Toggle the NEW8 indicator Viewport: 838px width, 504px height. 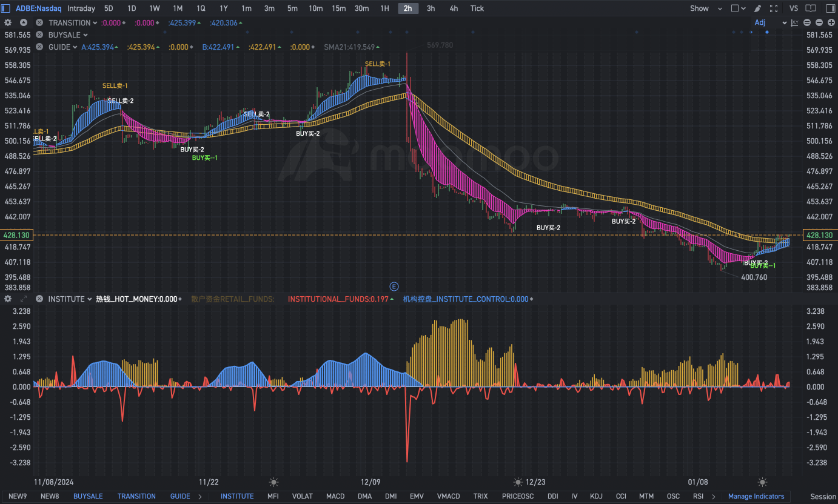pyautogui.click(x=50, y=496)
